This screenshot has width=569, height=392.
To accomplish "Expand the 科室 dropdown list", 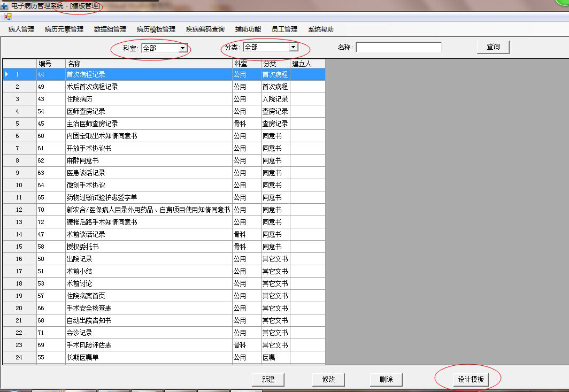I will 182,48.
